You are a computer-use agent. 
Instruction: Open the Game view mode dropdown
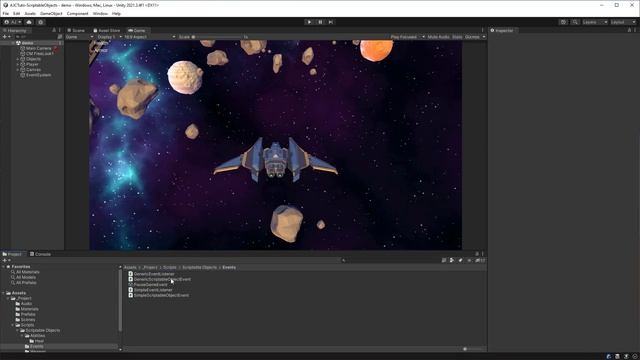[x=79, y=37]
